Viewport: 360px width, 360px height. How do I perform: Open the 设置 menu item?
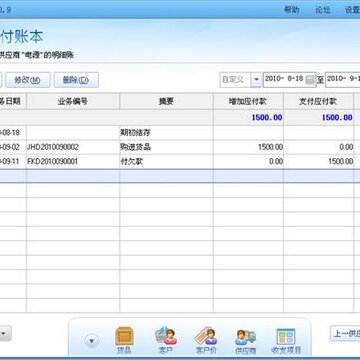click(352, 10)
